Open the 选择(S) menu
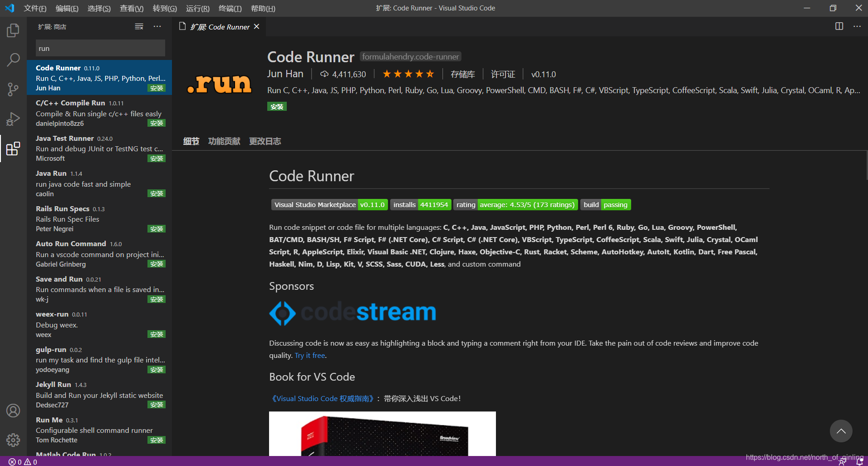 pos(99,8)
